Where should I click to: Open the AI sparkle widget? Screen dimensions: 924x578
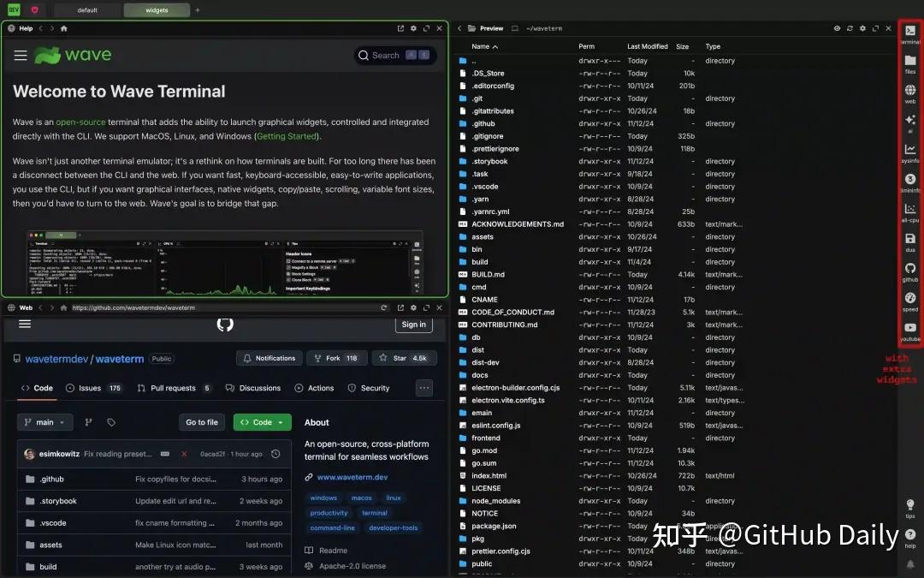tap(909, 122)
